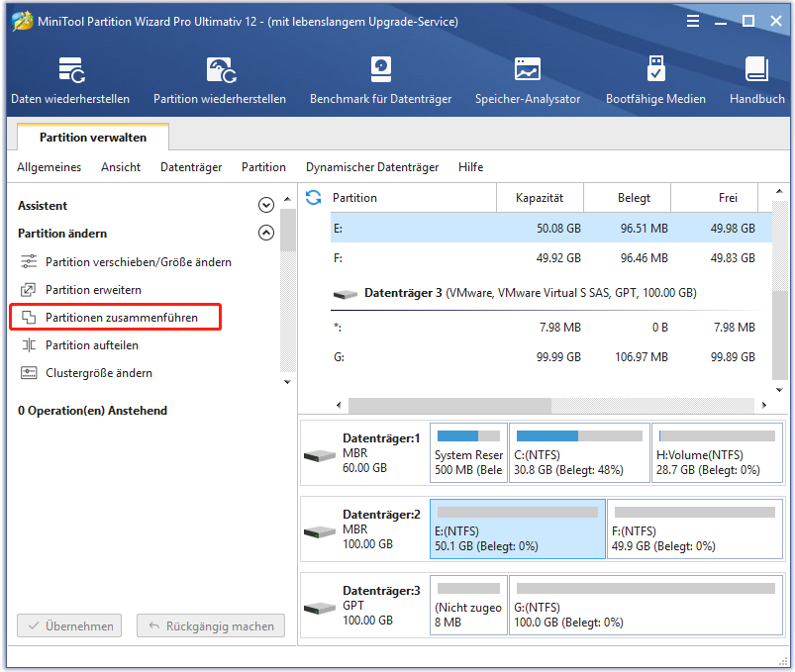Open the Datenträger menu
Viewport: 795px width, 672px height.
tap(191, 166)
